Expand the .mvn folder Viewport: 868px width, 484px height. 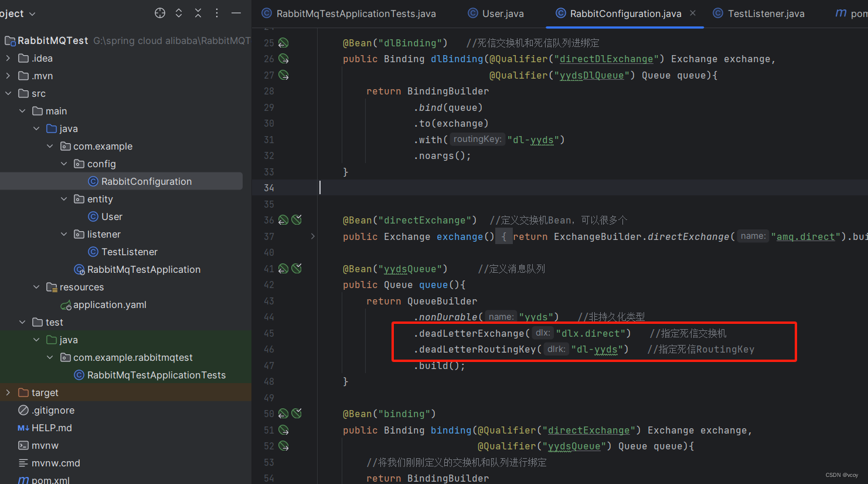pos(8,76)
